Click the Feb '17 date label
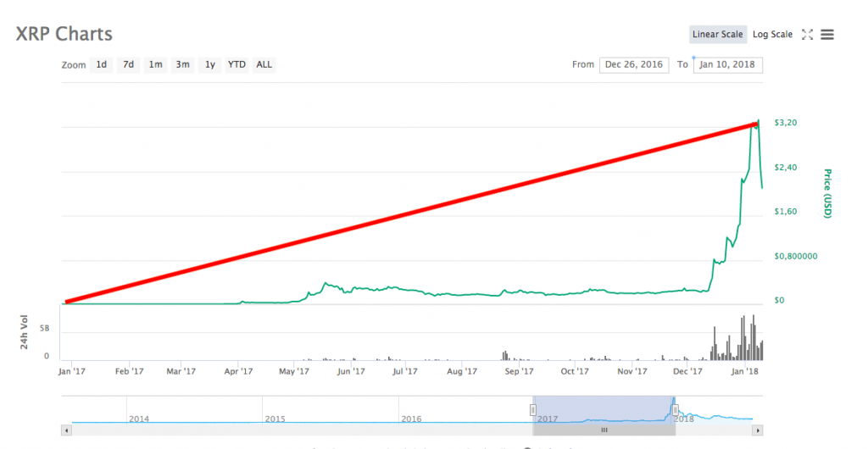868x449 pixels. pyautogui.click(x=129, y=372)
